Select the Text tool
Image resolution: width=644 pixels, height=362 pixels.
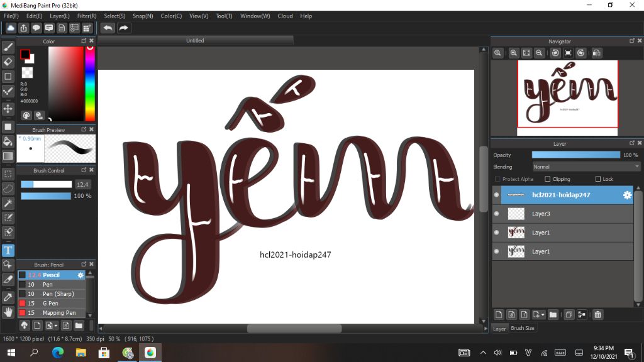(x=8, y=250)
